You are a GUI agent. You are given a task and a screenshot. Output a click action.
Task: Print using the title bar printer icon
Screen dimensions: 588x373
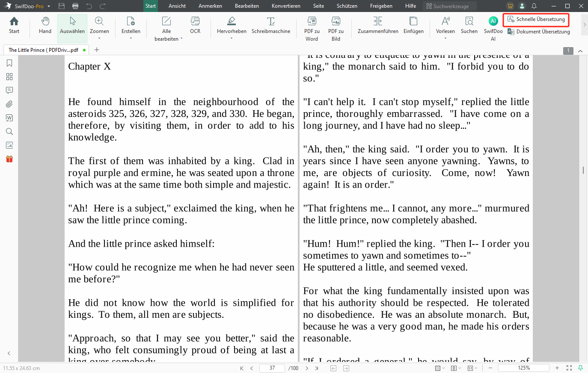click(x=75, y=6)
